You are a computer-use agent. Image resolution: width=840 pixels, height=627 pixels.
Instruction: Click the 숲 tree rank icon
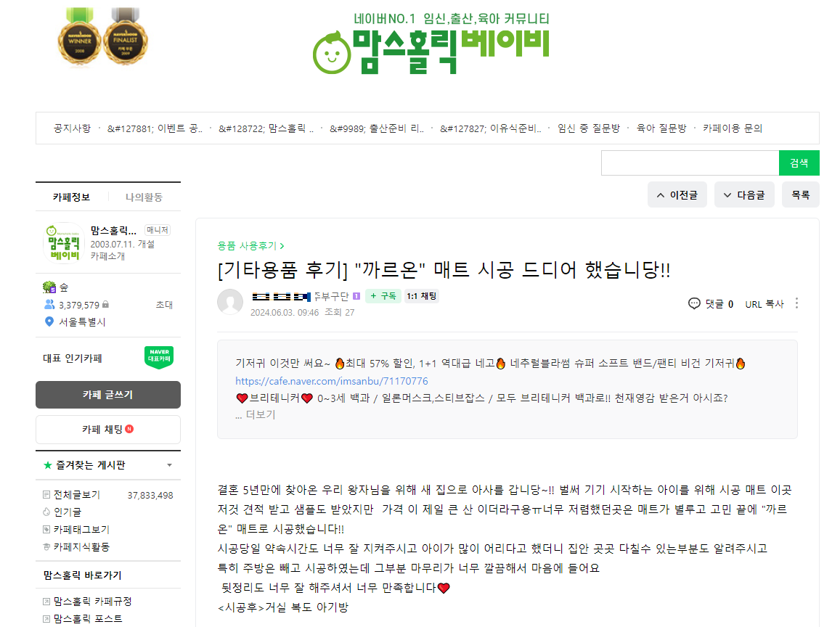(49, 287)
